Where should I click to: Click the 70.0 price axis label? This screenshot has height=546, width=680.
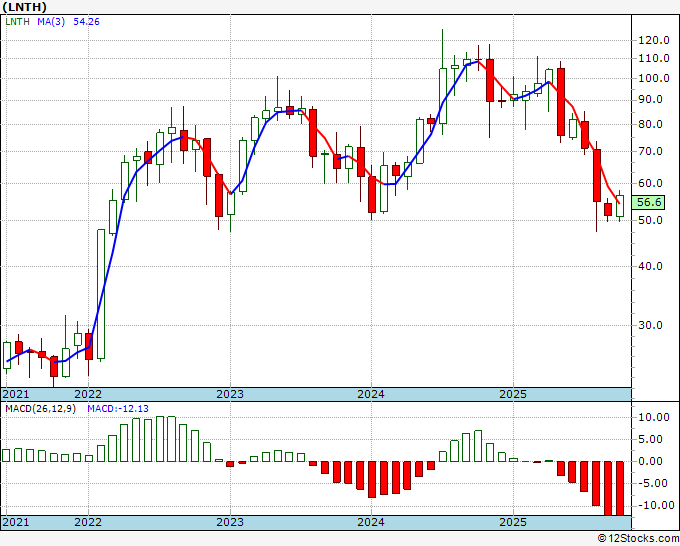651,151
